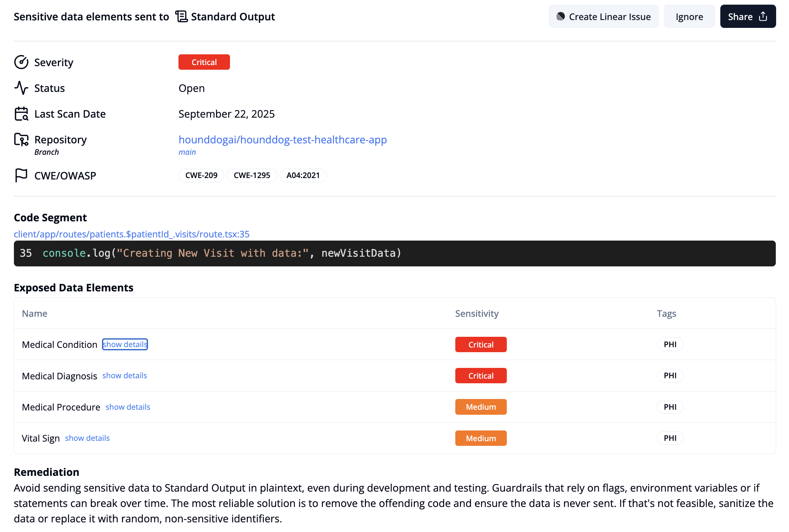The image size is (789, 532).
Task: Expand Medical Procedure show details
Action: tap(128, 407)
